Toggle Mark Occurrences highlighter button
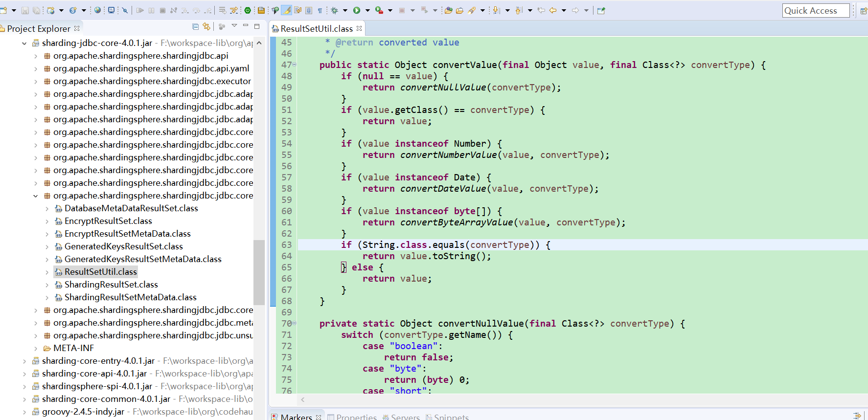Viewport: 868px width, 420px height. tap(287, 10)
